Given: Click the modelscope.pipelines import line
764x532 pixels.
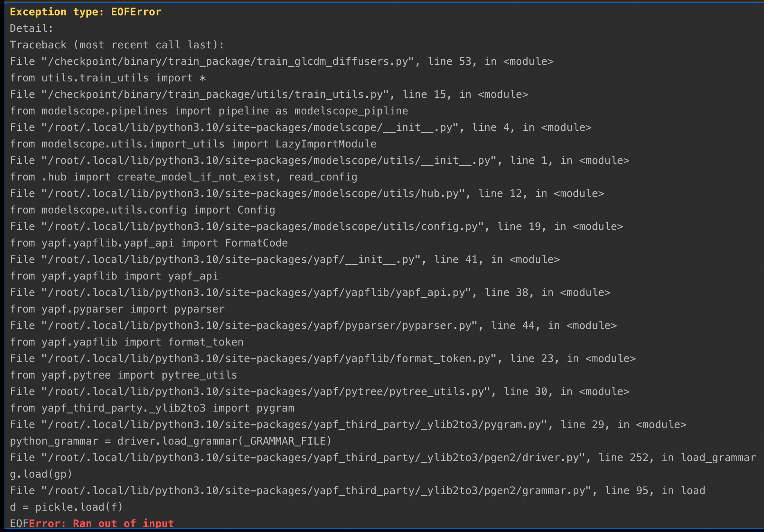Looking at the screenshot, I should [x=209, y=111].
